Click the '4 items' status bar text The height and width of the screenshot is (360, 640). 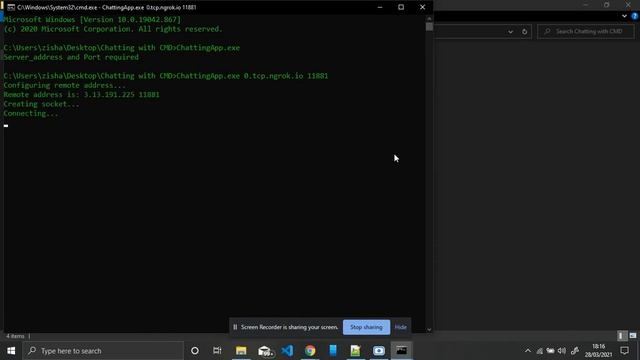click(15, 336)
